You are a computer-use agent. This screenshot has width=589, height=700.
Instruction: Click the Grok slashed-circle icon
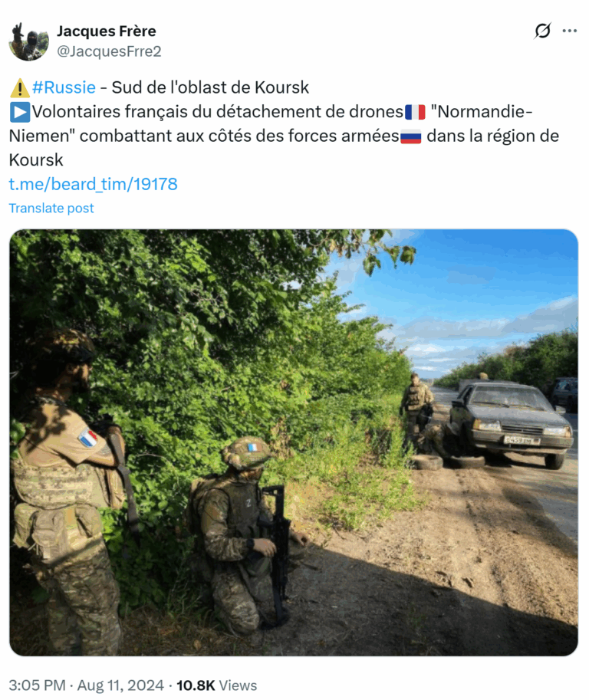coord(542,31)
